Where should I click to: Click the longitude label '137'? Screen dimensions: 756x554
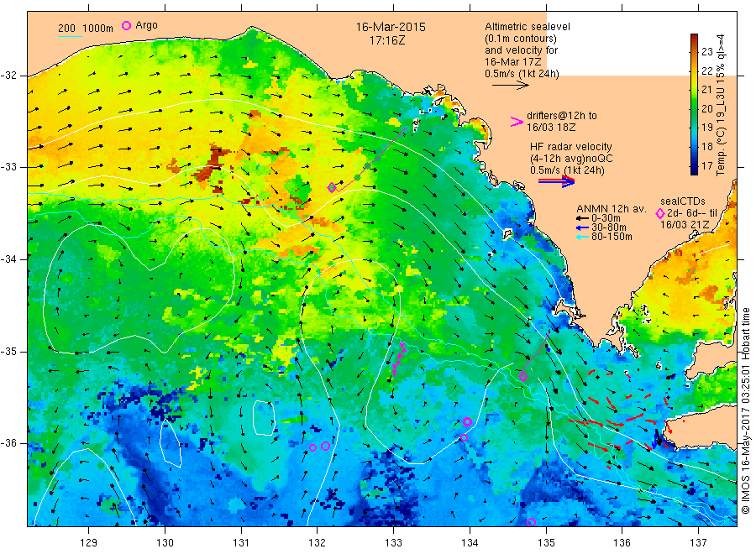point(698,543)
